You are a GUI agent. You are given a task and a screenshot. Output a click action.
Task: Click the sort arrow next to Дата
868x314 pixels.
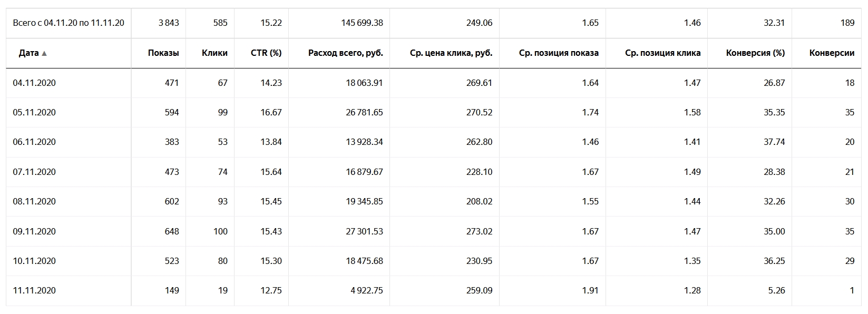(x=44, y=53)
